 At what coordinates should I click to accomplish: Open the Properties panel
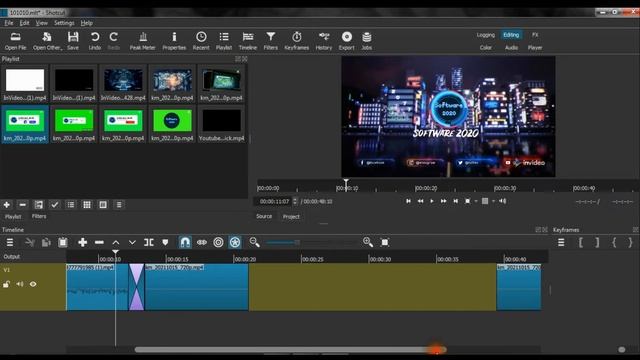pos(174,41)
